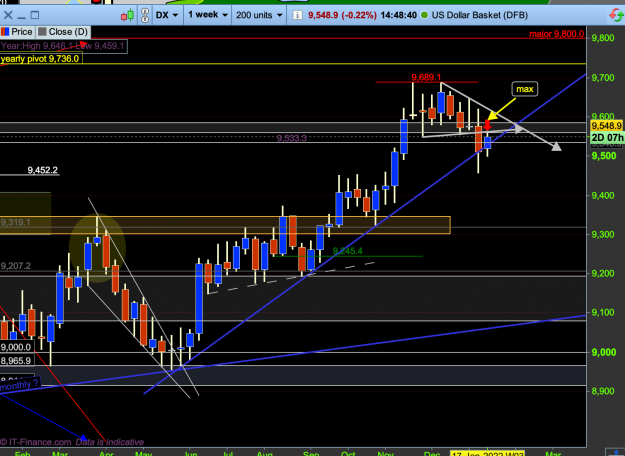625x456 pixels.
Task: Click the green market status dot
Action: [425, 15]
